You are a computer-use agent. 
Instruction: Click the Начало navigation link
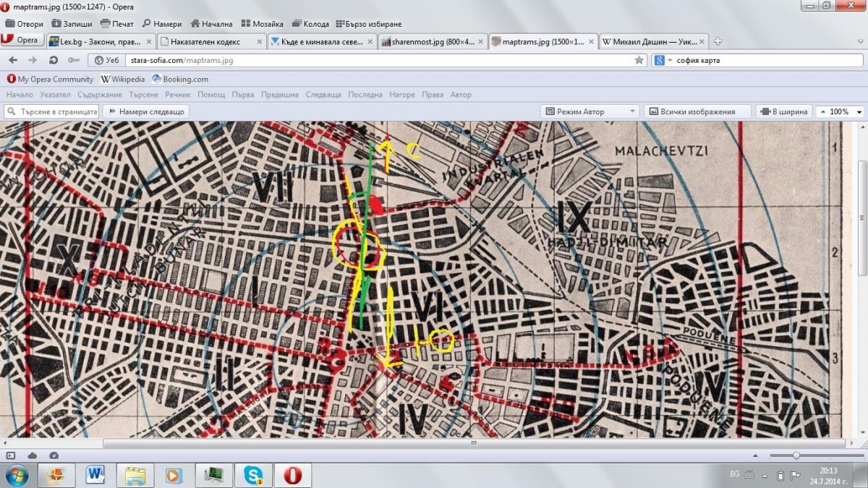coord(20,95)
